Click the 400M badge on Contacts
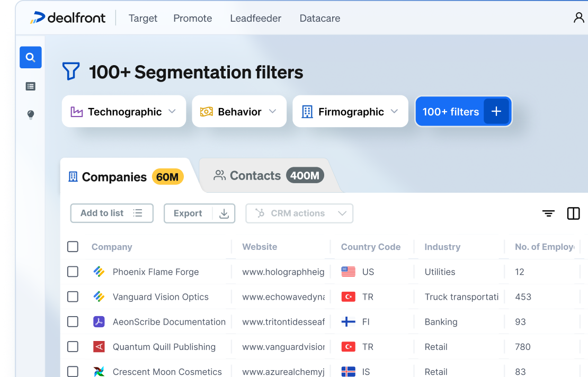Viewport: 588px width, 377px height. click(x=305, y=175)
